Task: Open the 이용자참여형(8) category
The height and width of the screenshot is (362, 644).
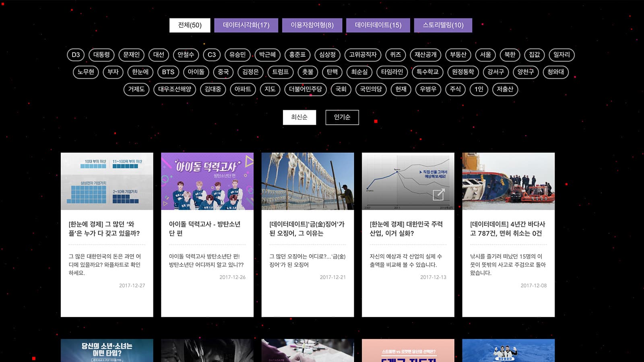Action: point(312,25)
